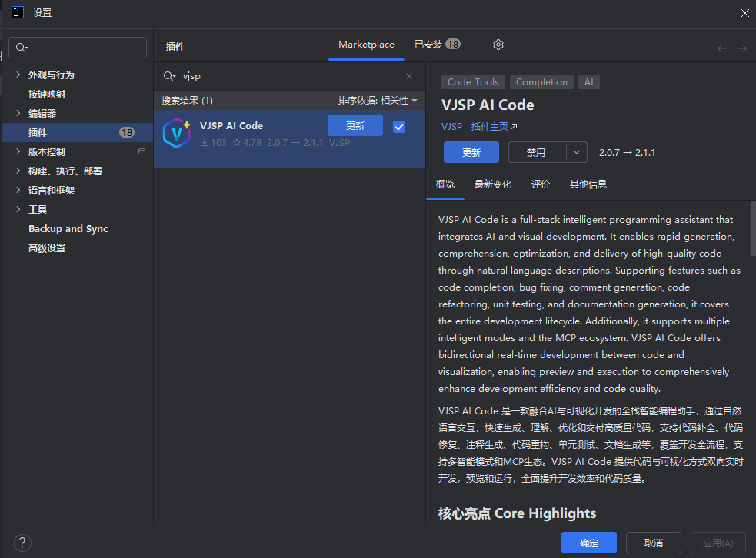Screen dimensions: 756x558
Task: Click the description panel scrollbar
Action: 752,231
